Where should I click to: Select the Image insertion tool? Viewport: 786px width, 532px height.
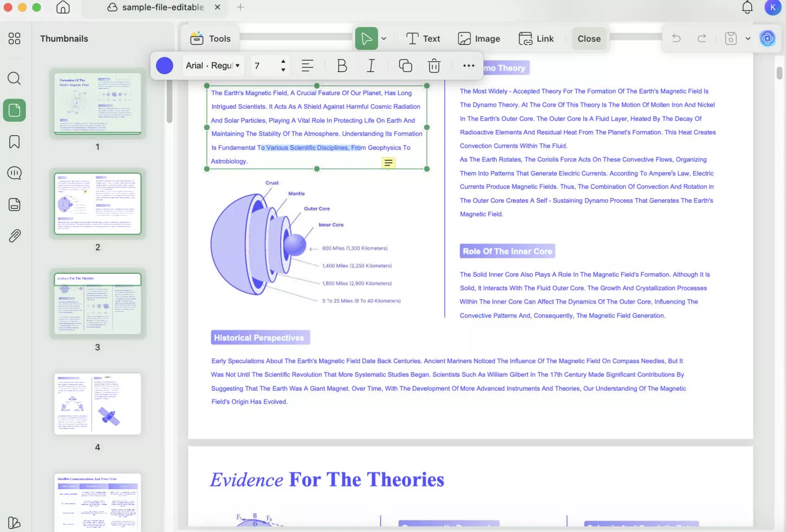coord(479,38)
